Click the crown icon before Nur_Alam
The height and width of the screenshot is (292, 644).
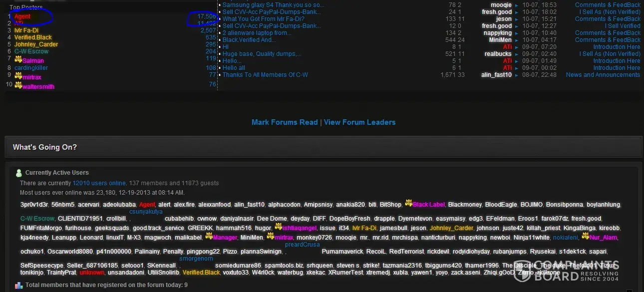(x=585, y=236)
